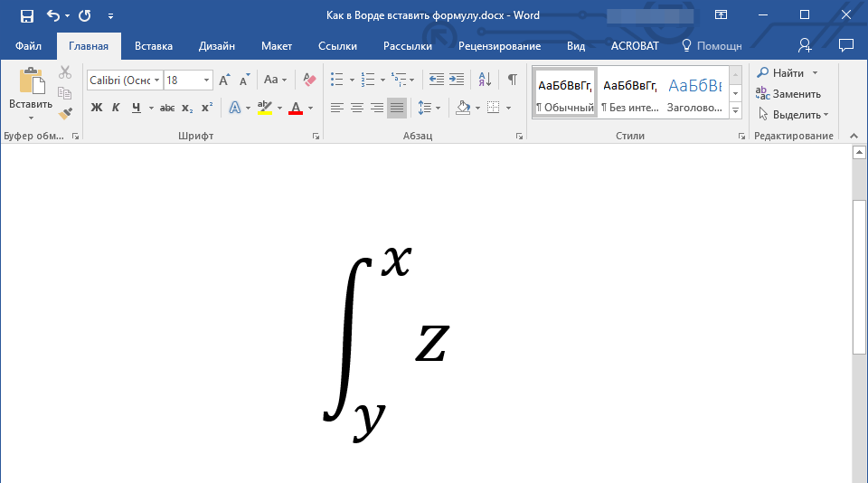Apply yellow text highlight color

pos(265,108)
